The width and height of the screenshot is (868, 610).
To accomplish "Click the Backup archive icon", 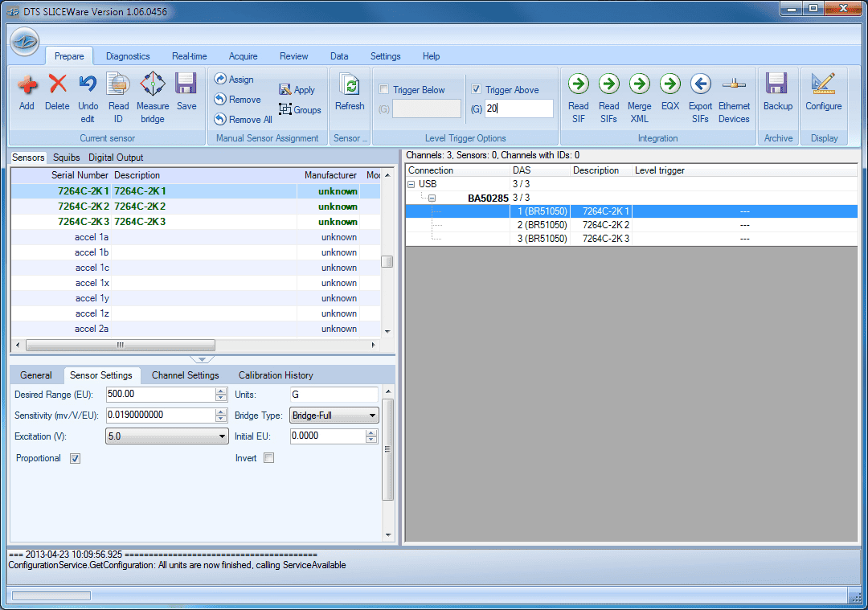I will pos(777,84).
